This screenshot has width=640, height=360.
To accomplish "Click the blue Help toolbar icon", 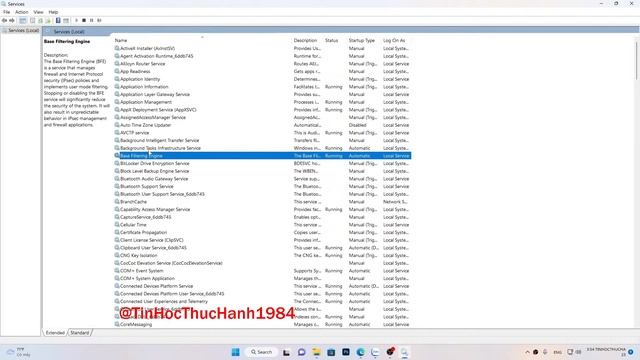I will (58, 20).
